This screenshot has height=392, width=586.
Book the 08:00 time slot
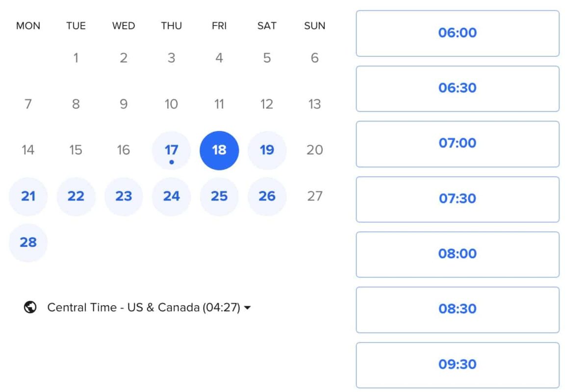(x=458, y=254)
